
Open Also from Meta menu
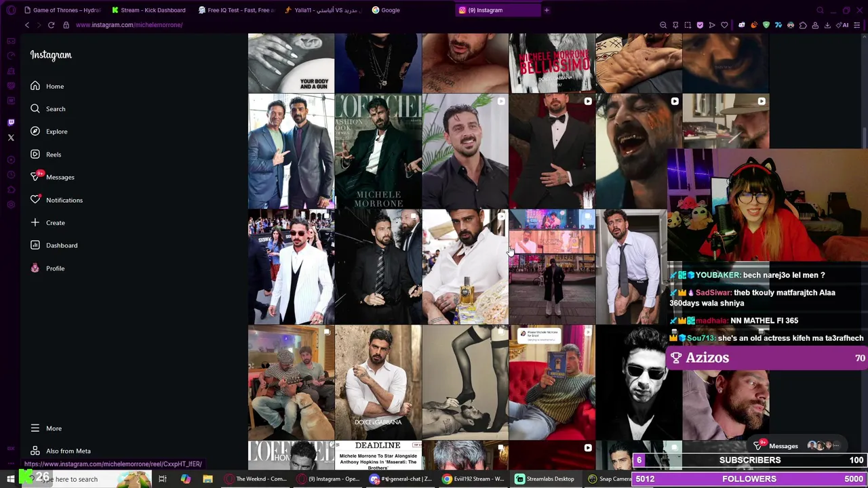(60, 451)
